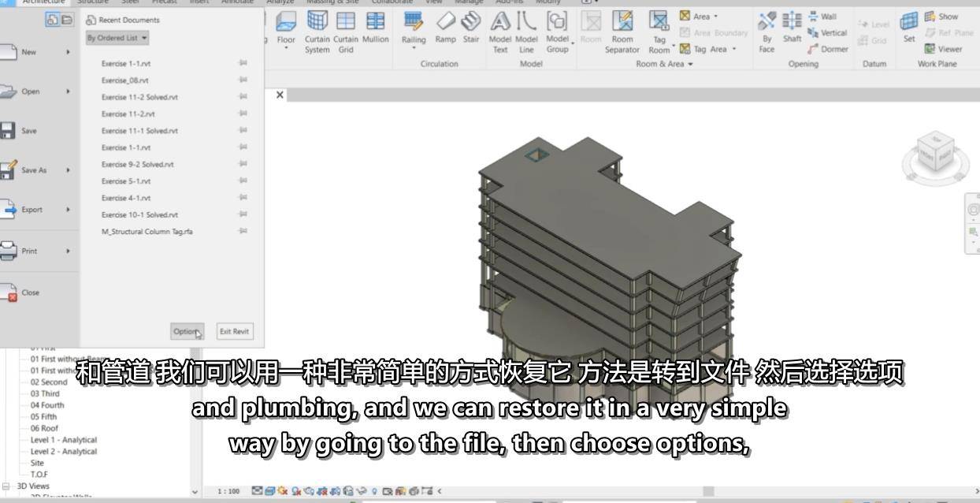980x503 pixels.
Task: Pin Exercise 5-1.rvt file
Action: [x=243, y=181]
